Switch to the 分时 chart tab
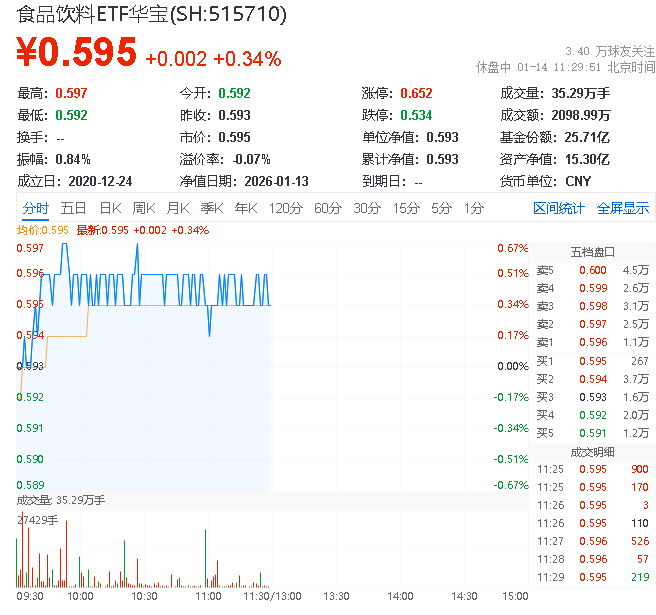This screenshot has width=656, height=615. point(35,208)
